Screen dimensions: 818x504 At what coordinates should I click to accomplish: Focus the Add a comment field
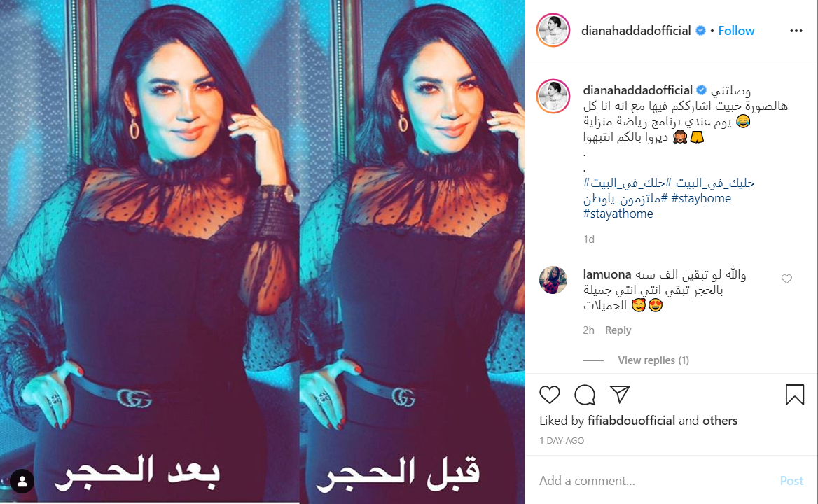point(652,480)
